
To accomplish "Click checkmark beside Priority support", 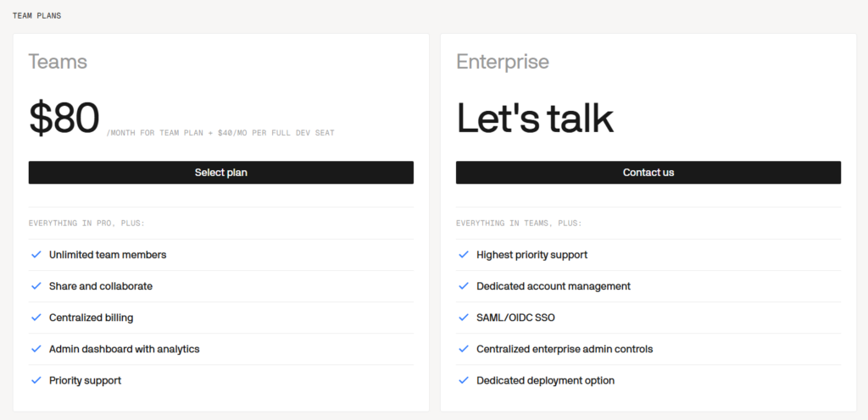I will coord(36,381).
